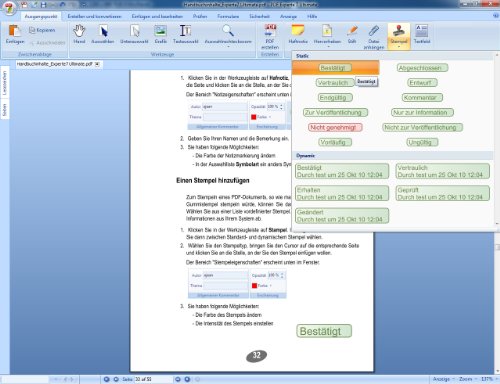Expand the Stempel dropdown arrow

tap(399, 47)
